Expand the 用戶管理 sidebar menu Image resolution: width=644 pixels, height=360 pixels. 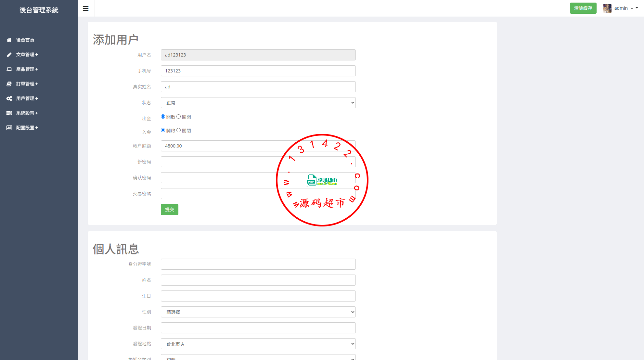click(27, 98)
